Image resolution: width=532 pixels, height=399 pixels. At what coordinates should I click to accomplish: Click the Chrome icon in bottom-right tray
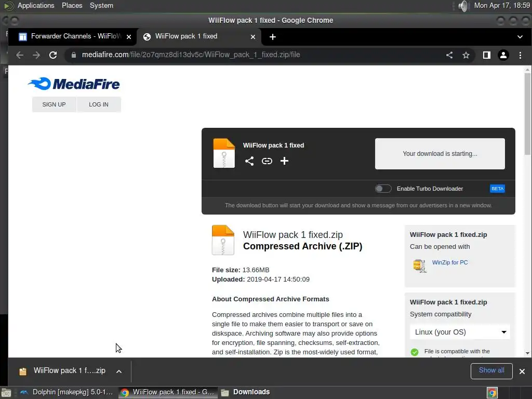pyautogui.click(x=492, y=393)
